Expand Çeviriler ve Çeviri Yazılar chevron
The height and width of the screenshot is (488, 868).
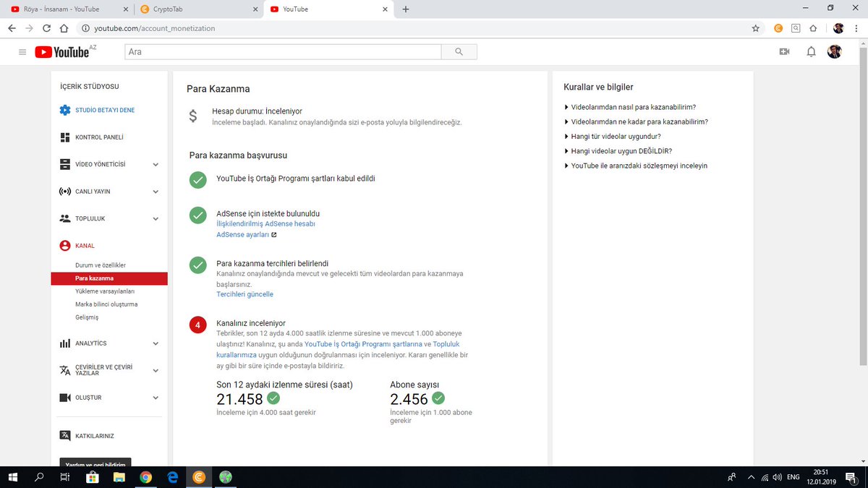156,371
